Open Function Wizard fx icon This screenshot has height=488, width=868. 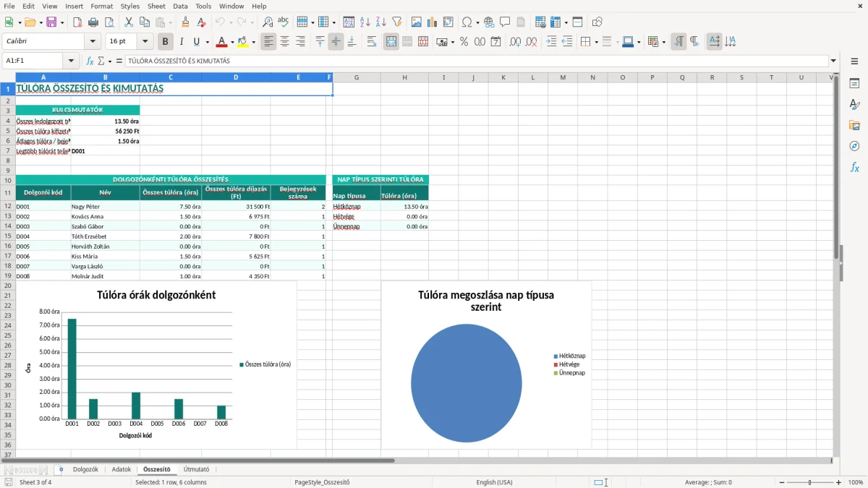tap(90, 61)
